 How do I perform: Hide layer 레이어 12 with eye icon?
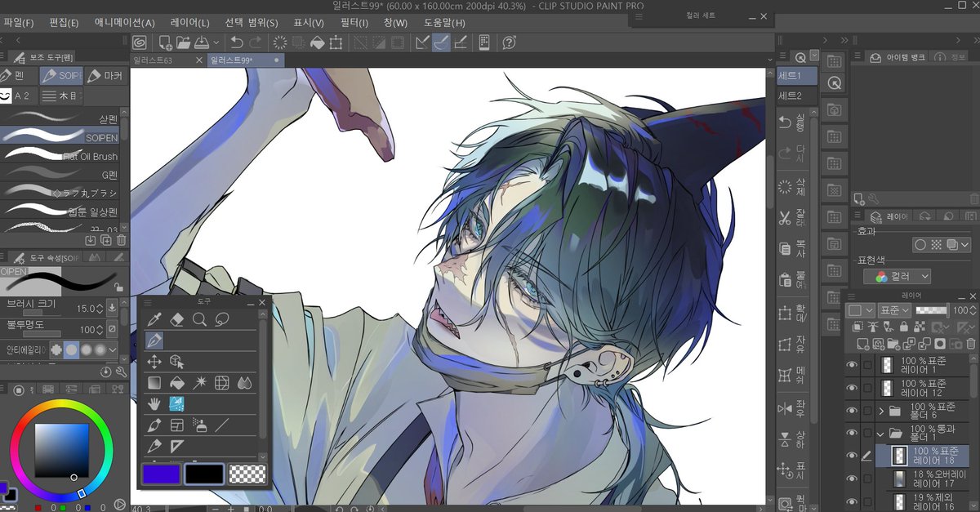[852, 389]
